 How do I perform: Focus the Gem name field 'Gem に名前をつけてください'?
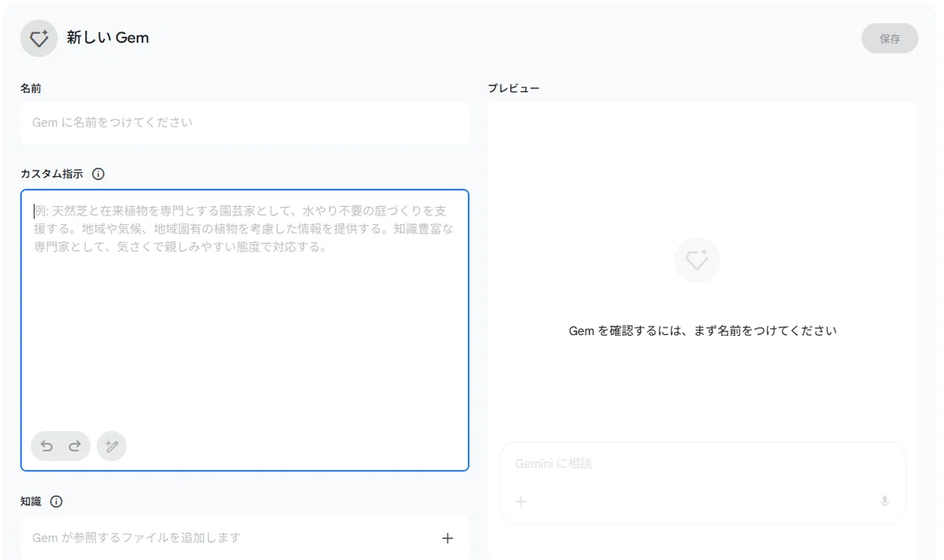(x=245, y=123)
